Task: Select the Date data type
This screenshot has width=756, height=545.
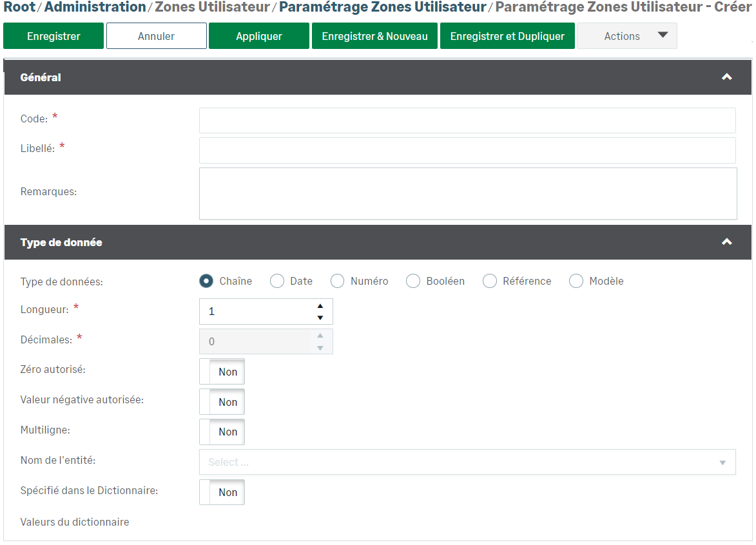Action: [277, 281]
